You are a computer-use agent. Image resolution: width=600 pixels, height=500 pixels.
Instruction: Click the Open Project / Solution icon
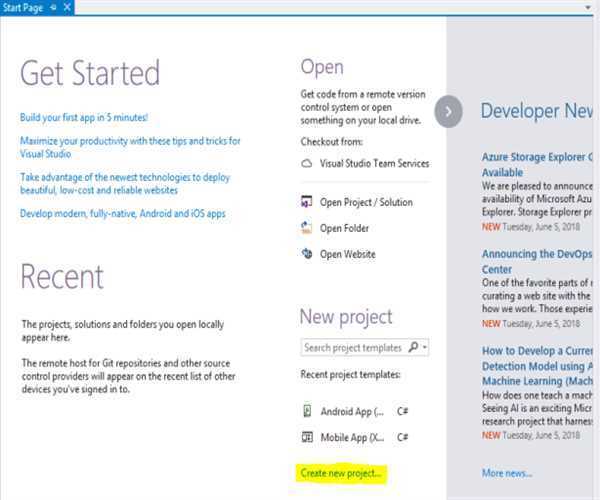coord(307,202)
